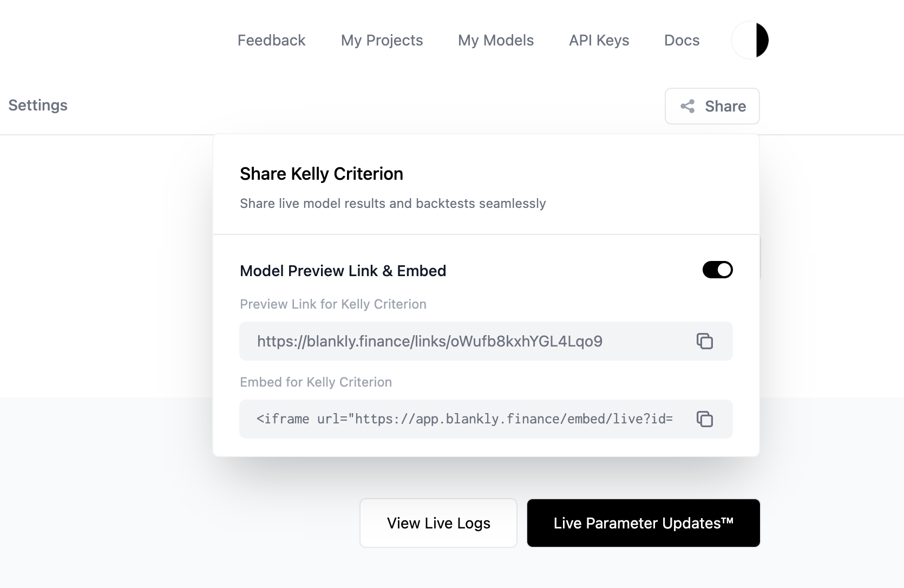Navigate to My Projects
The width and height of the screenshot is (904, 588).
pyautogui.click(x=382, y=40)
